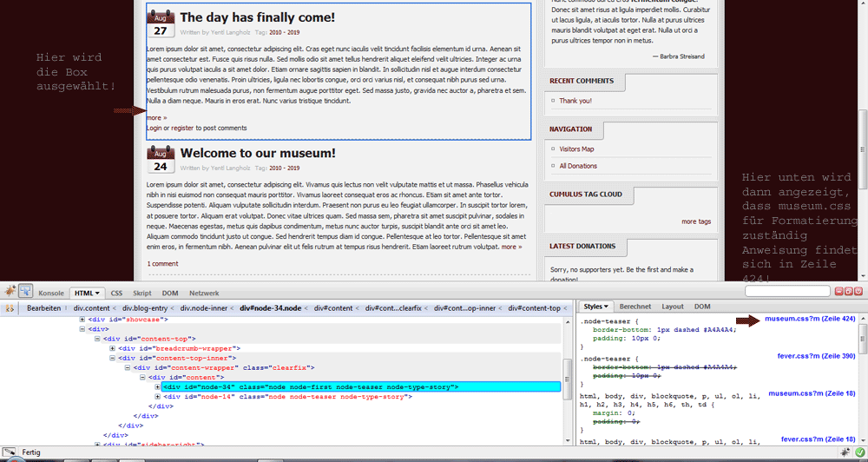
Task: Click the Firebug bug logo icon
Action: pyautogui.click(x=9, y=293)
